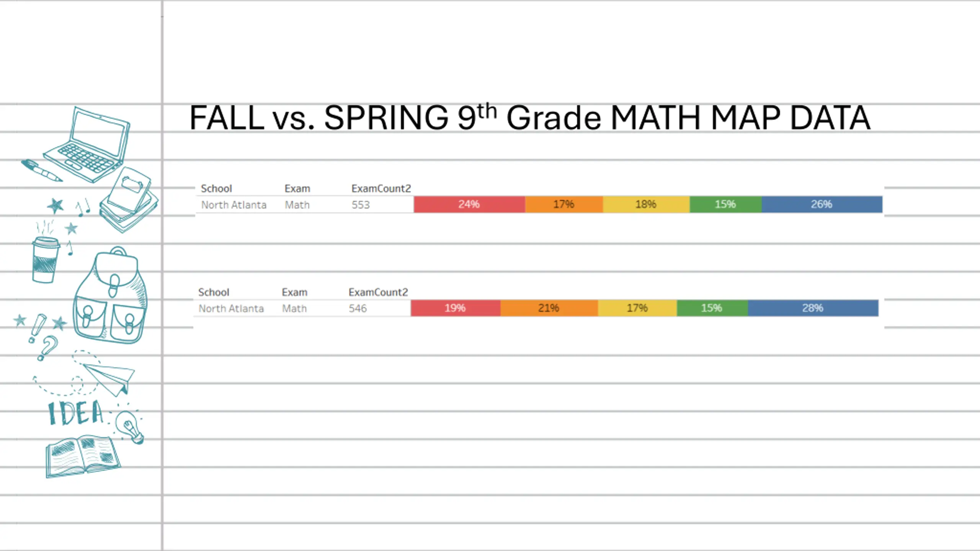This screenshot has height=551, width=980.
Task: Click the laptop doodle illustration
Action: point(86,144)
